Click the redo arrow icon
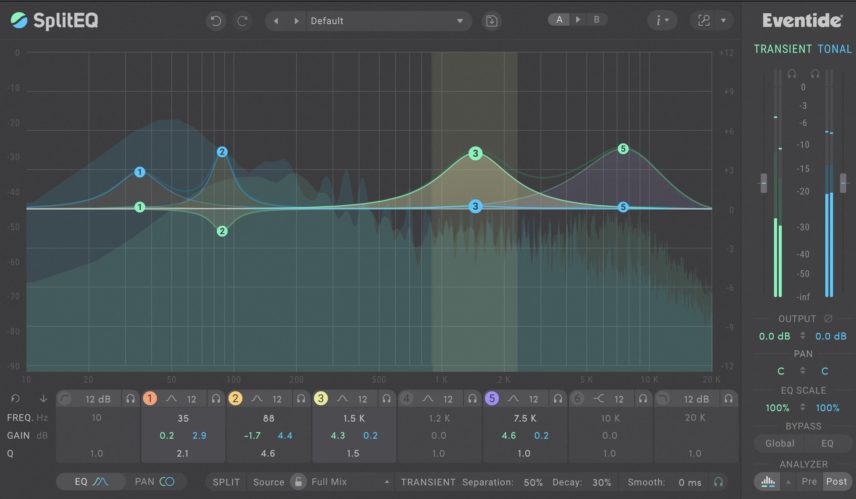This screenshot has height=499, width=856. [x=242, y=21]
